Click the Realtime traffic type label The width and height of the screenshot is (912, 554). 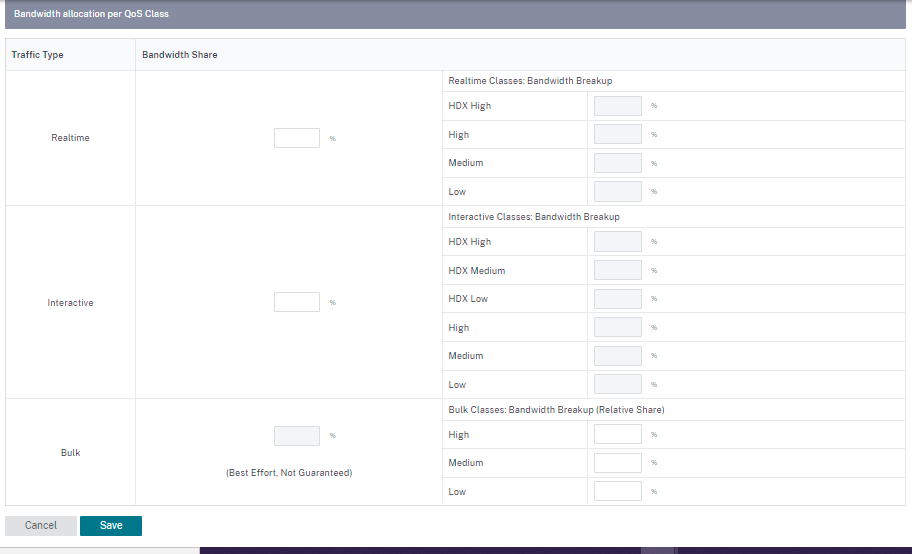(x=70, y=138)
